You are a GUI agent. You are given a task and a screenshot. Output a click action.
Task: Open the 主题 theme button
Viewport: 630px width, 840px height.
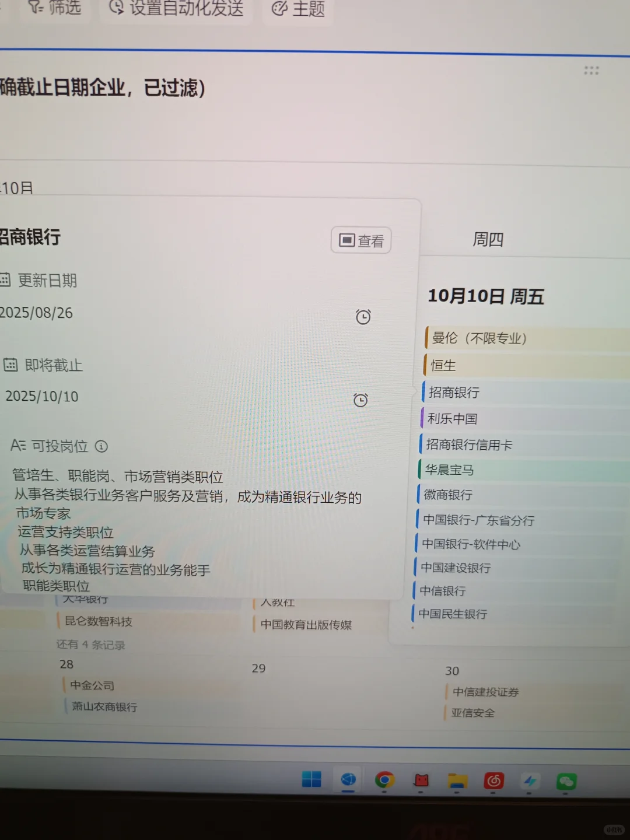[298, 9]
